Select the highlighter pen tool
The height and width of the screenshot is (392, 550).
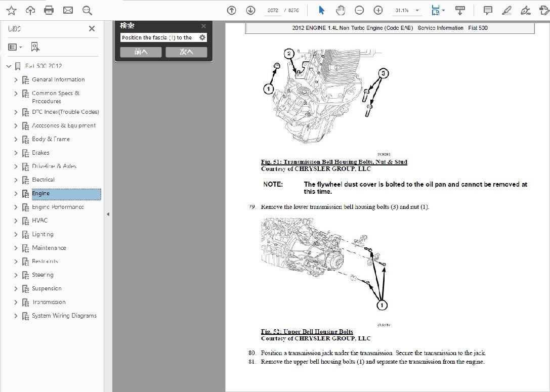506,10
